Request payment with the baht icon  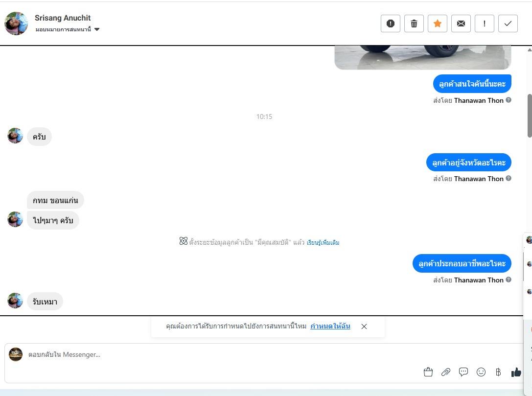click(498, 372)
